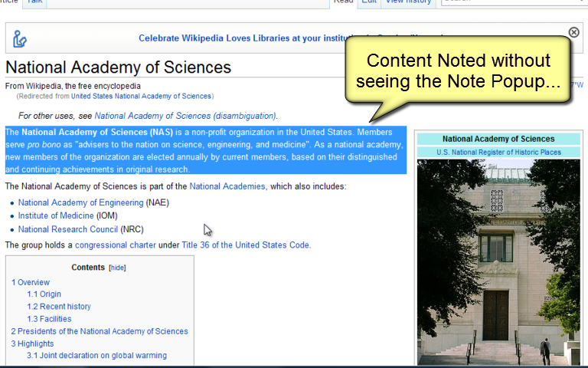Click the library reader banner icon
The width and height of the screenshot is (588, 368).
point(19,38)
